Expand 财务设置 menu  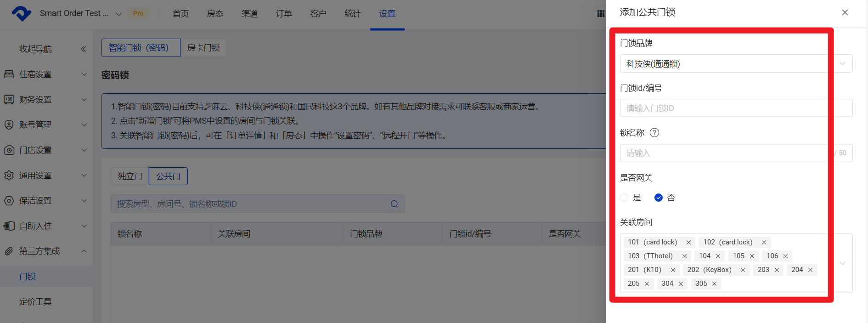pyautogui.click(x=84, y=99)
